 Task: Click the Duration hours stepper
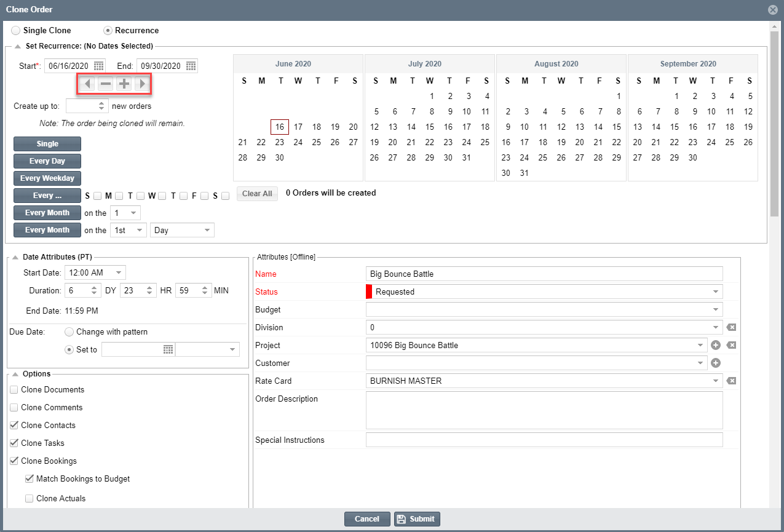(149, 290)
